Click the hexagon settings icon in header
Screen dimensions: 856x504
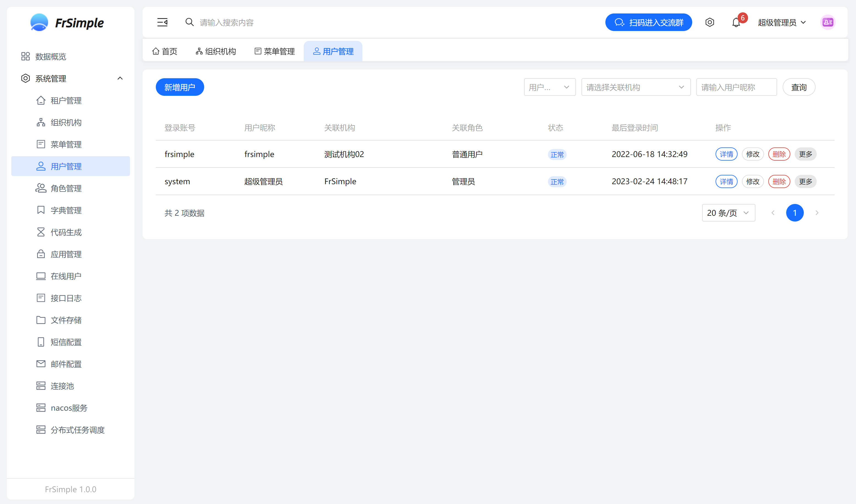(710, 23)
